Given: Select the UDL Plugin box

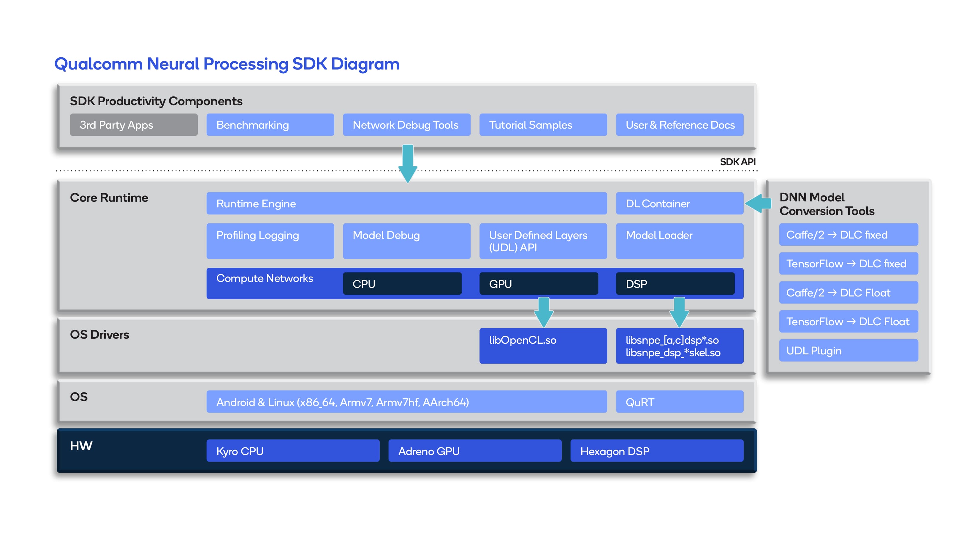Looking at the screenshot, I should pyautogui.click(x=848, y=350).
